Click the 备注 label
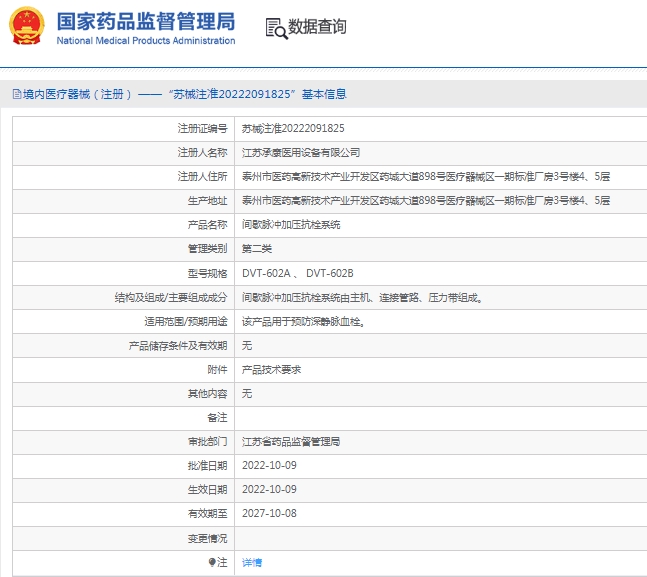The height and width of the screenshot is (577, 647). 217,418
